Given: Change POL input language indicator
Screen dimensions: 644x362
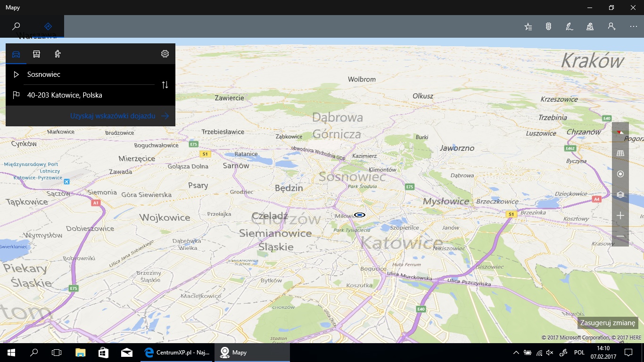Looking at the screenshot, I should [x=579, y=353].
